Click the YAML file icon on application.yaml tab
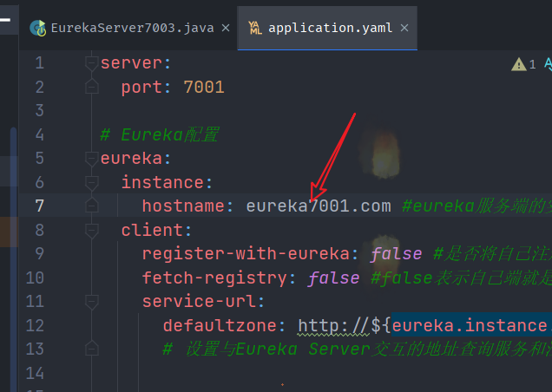The image size is (552, 392). tap(255, 27)
